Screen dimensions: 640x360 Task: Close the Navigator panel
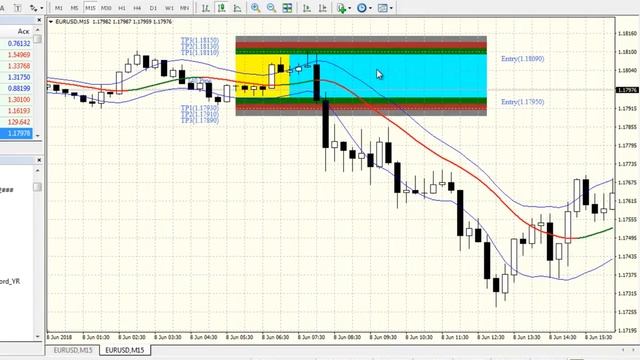click(x=39, y=160)
